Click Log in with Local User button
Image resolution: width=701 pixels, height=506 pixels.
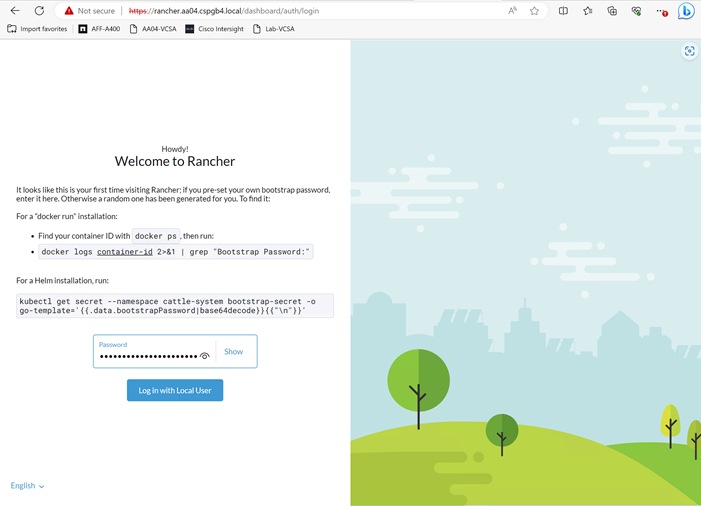coord(175,390)
